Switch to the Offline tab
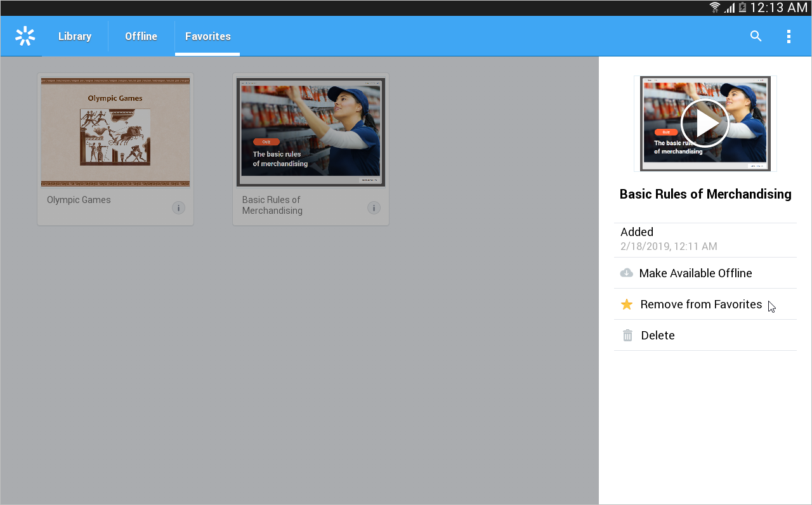Image resolution: width=812 pixels, height=505 pixels. click(x=141, y=36)
